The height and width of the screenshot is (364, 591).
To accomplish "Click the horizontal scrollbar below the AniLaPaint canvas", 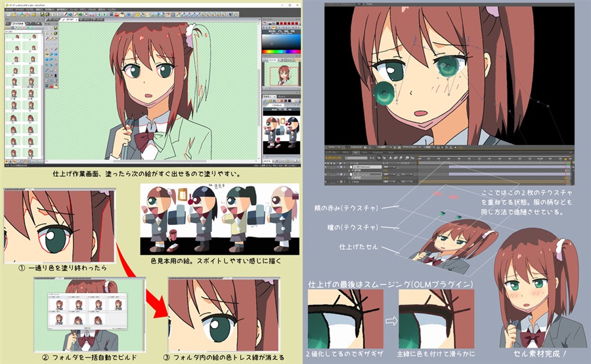I will pyautogui.click(x=158, y=161).
